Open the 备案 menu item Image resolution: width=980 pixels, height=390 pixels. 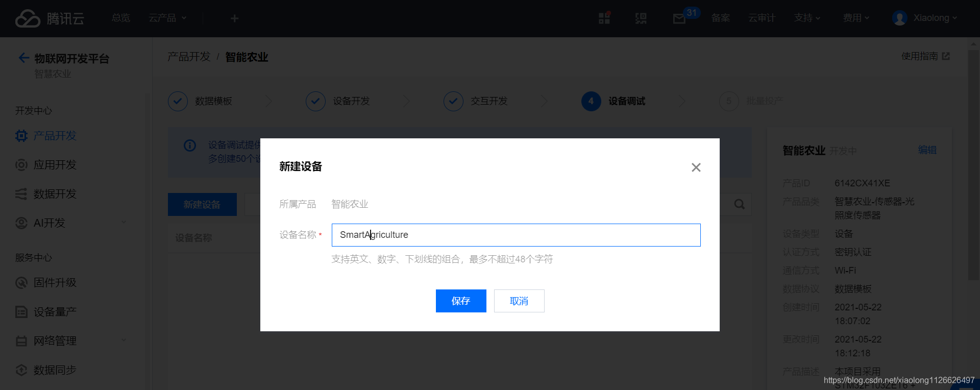[721, 18]
